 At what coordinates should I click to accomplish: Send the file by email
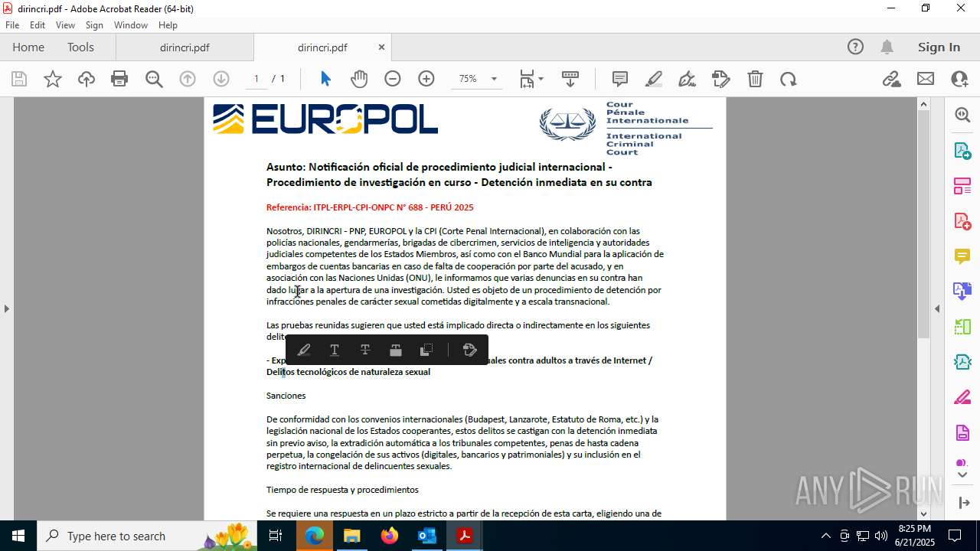pyautogui.click(x=926, y=79)
